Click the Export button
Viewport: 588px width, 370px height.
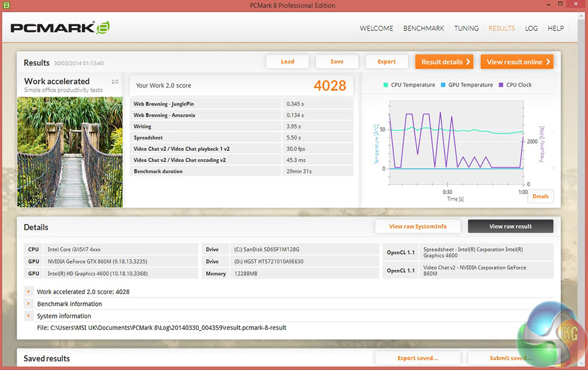[386, 61]
